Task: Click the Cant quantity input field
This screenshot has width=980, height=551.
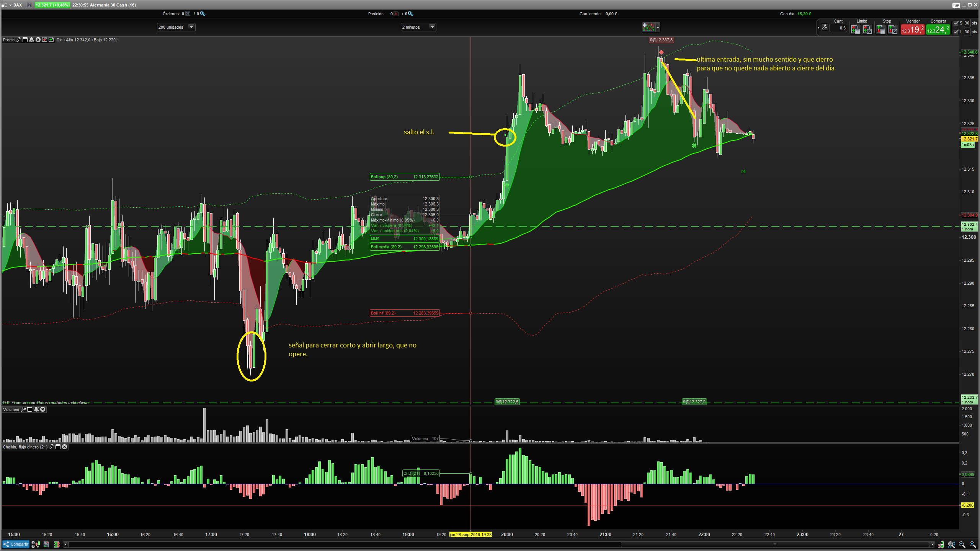Action: coord(838,28)
